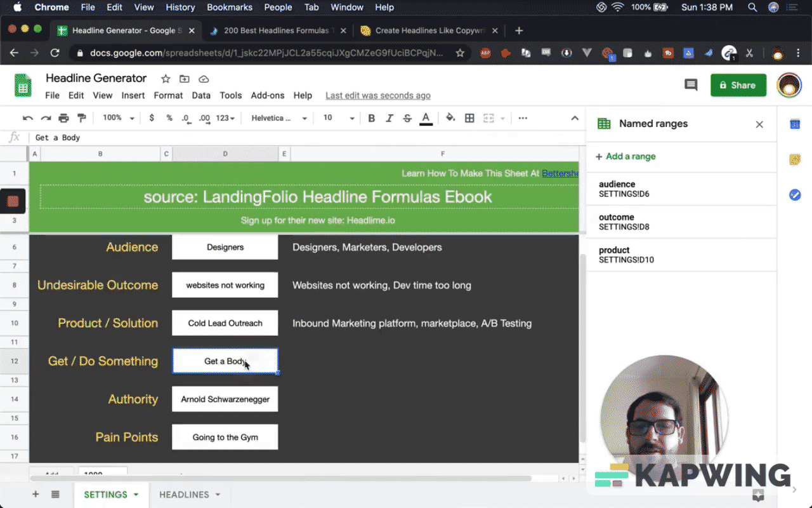The image size is (812, 508).
Task: Show more toolbar options via three dots
Action: [523, 118]
